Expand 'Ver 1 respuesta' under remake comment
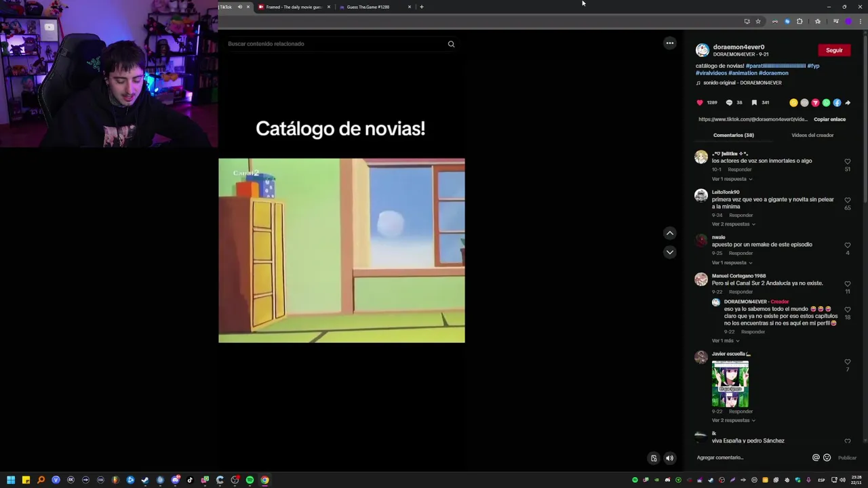This screenshot has width=868, height=488. tap(731, 263)
